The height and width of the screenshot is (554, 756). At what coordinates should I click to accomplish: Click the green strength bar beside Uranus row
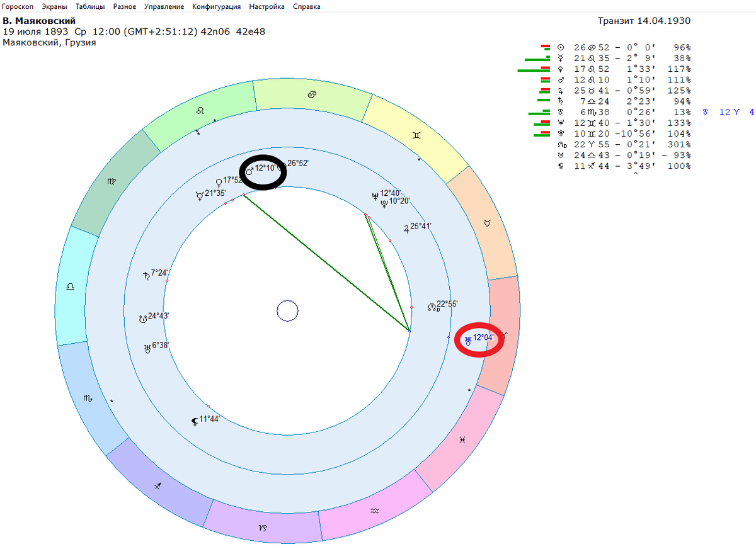click(x=540, y=113)
